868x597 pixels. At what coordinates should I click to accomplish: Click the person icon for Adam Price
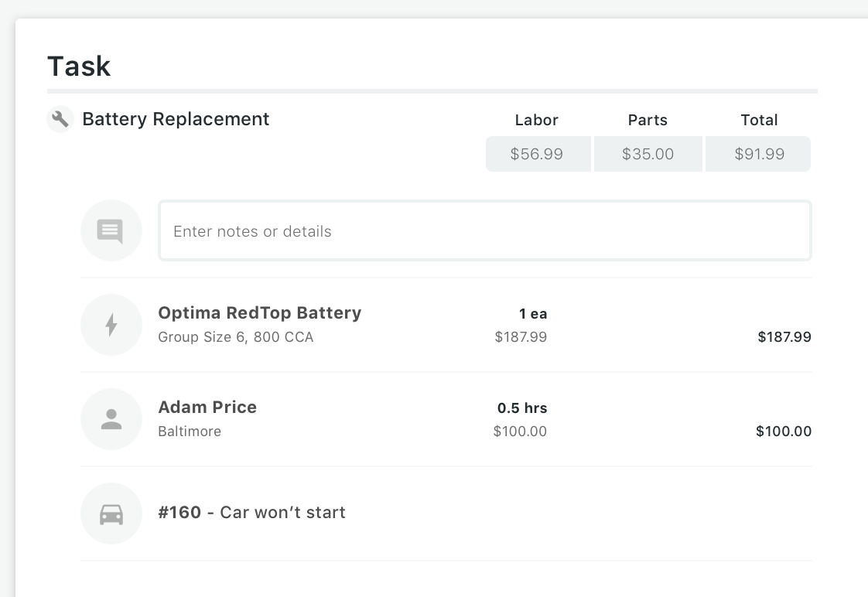[x=111, y=419]
